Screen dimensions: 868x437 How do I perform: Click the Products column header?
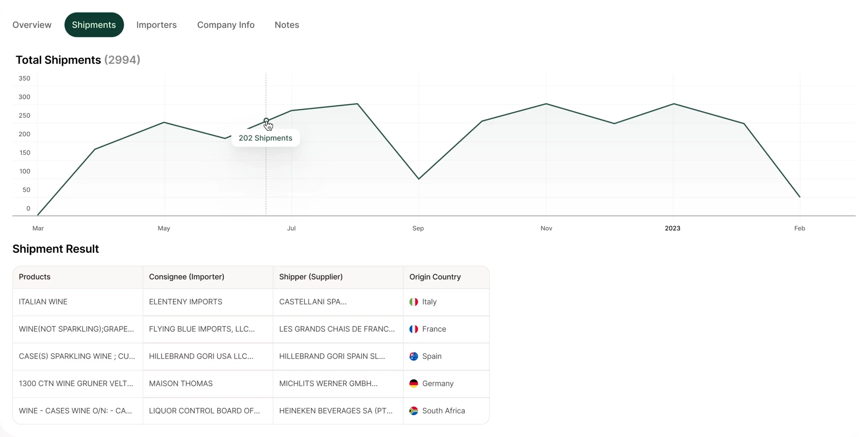pos(35,277)
